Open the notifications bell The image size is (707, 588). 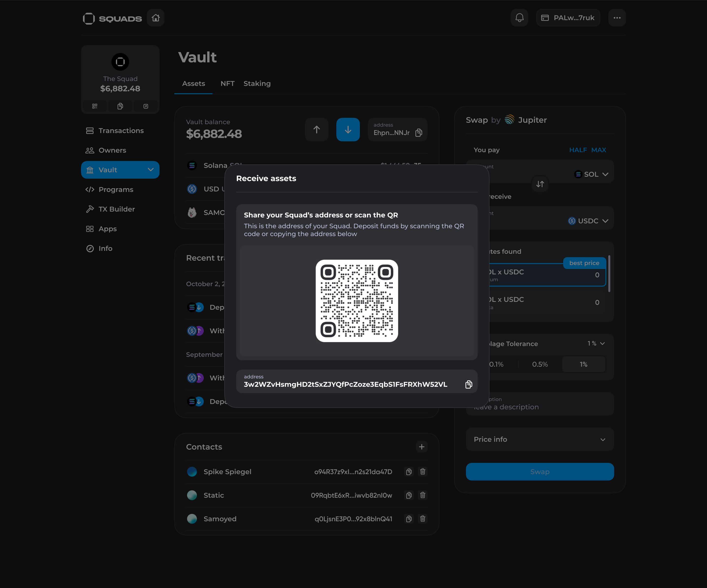click(519, 18)
